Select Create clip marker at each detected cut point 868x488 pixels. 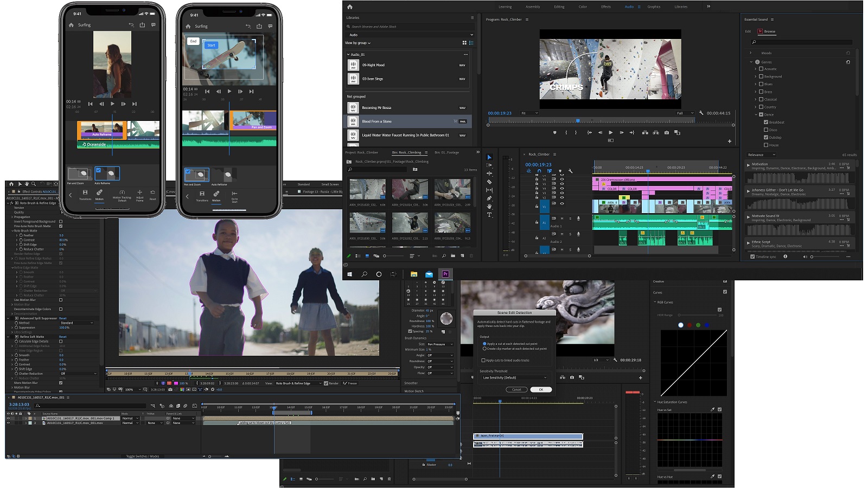pyautogui.click(x=484, y=349)
